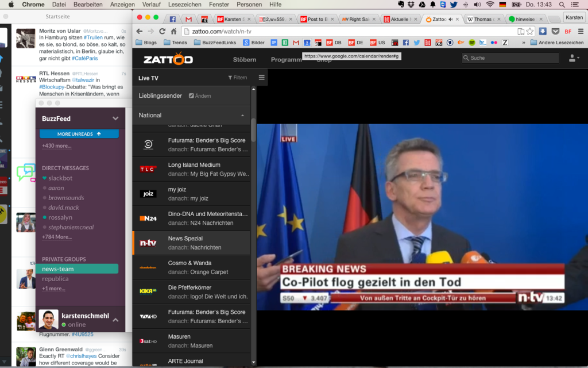Open the Notification Center icon

pos(574,5)
